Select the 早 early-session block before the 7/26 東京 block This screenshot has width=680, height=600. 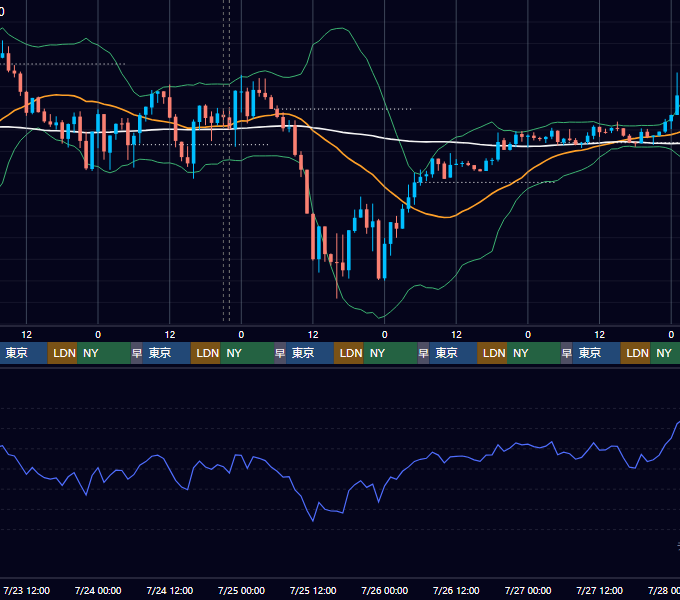423,353
